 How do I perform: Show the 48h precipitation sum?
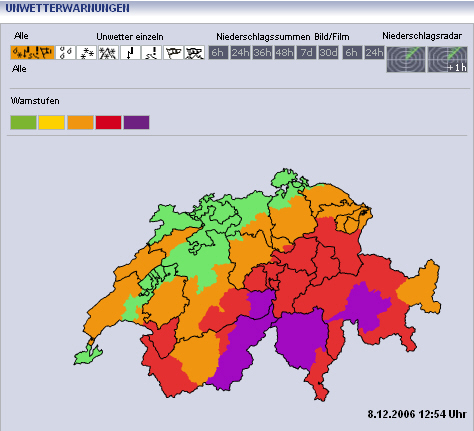(x=284, y=53)
